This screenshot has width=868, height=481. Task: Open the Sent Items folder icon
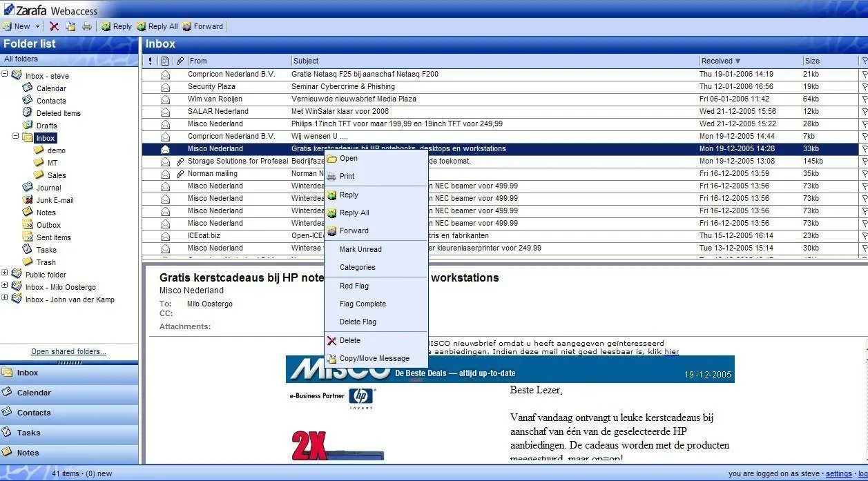coord(28,237)
